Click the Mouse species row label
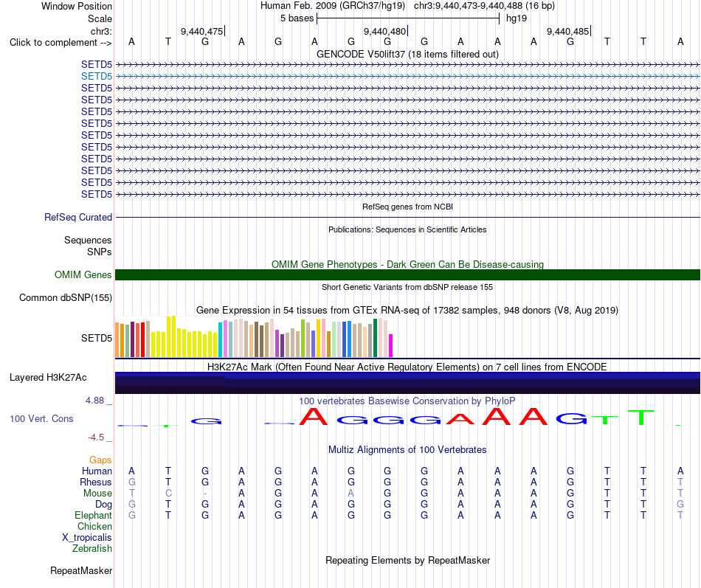 tap(97, 494)
